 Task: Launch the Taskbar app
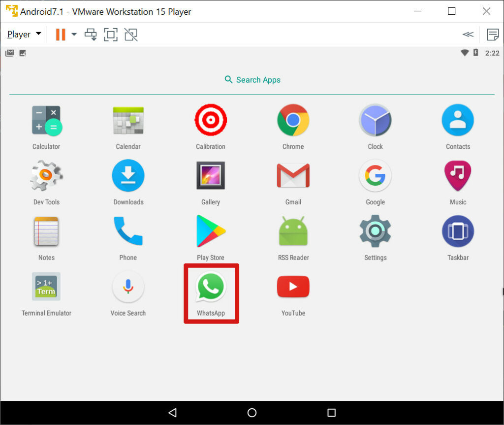458,231
